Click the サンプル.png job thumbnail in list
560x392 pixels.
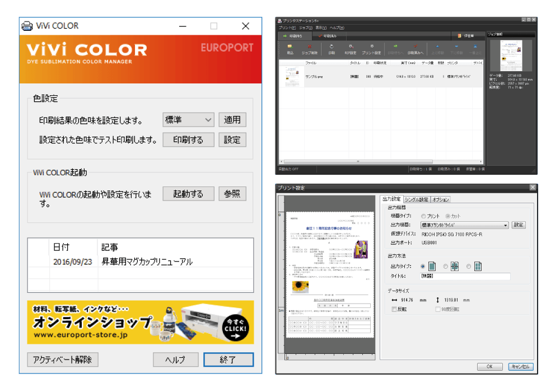click(x=292, y=77)
